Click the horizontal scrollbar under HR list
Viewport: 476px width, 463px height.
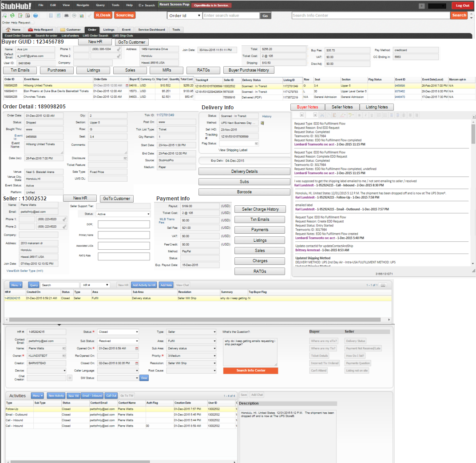click(x=194, y=319)
